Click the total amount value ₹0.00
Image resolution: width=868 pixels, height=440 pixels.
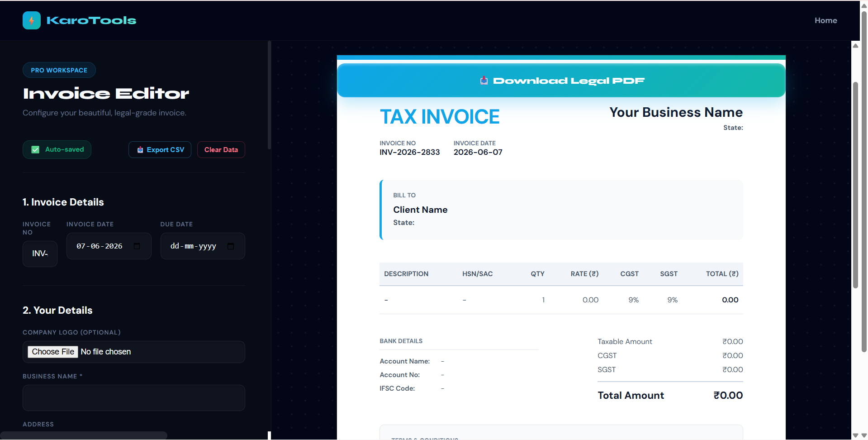point(728,395)
